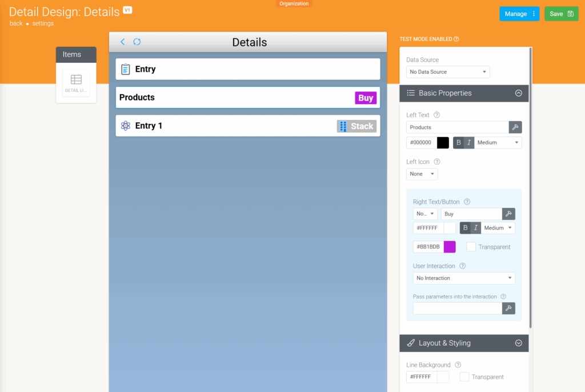
Task: Collapse the Basic Properties section
Action: pyautogui.click(x=519, y=93)
